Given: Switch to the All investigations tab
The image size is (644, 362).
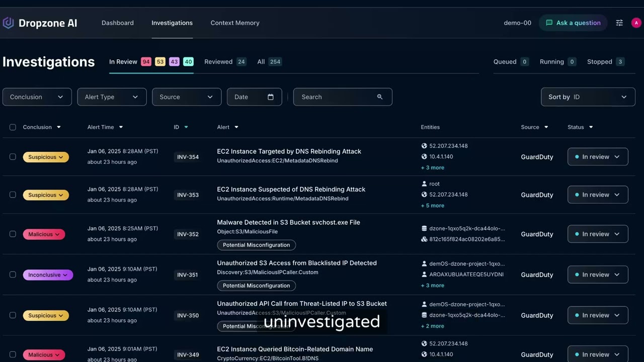Looking at the screenshot, I should coord(269,62).
